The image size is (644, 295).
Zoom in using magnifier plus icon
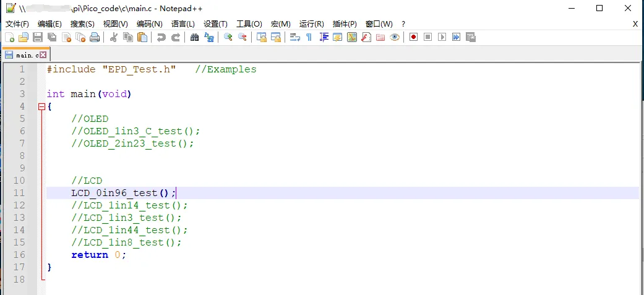tap(228, 37)
